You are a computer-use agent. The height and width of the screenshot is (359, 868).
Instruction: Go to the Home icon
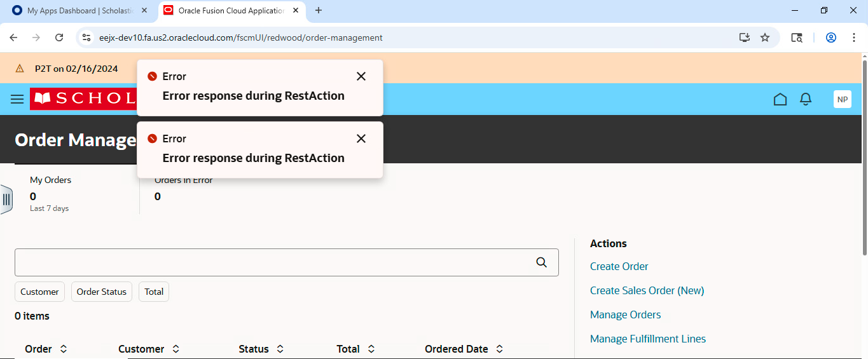tap(780, 99)
